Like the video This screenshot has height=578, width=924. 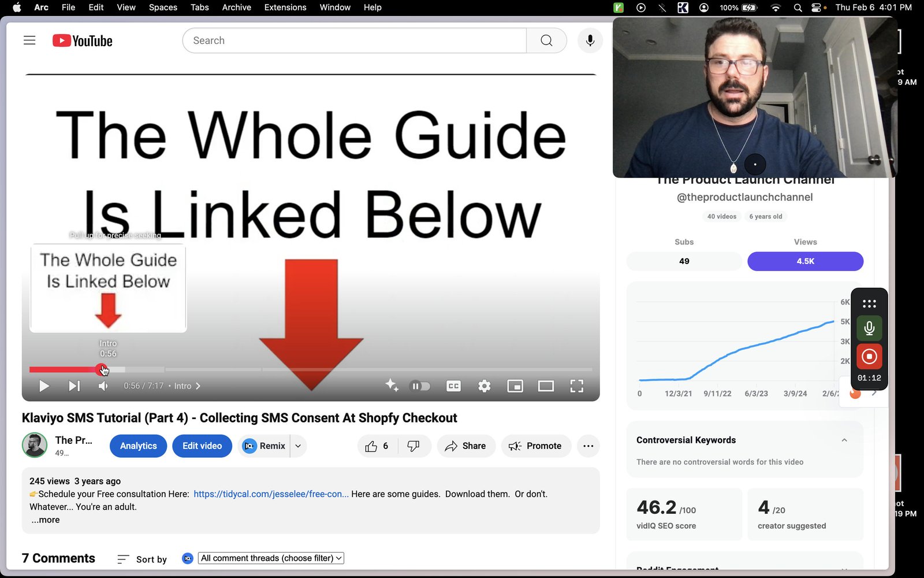(378, 446)
